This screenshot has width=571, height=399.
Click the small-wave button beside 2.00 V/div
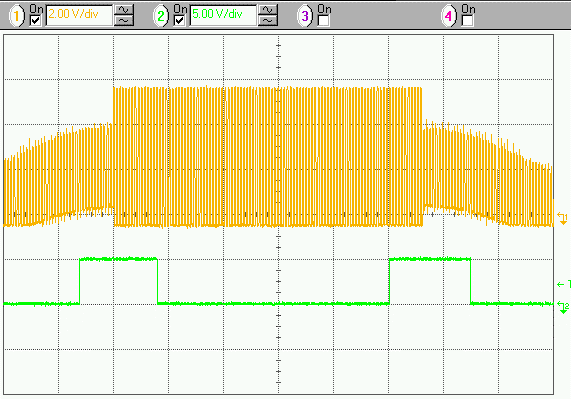pos(124,21)
